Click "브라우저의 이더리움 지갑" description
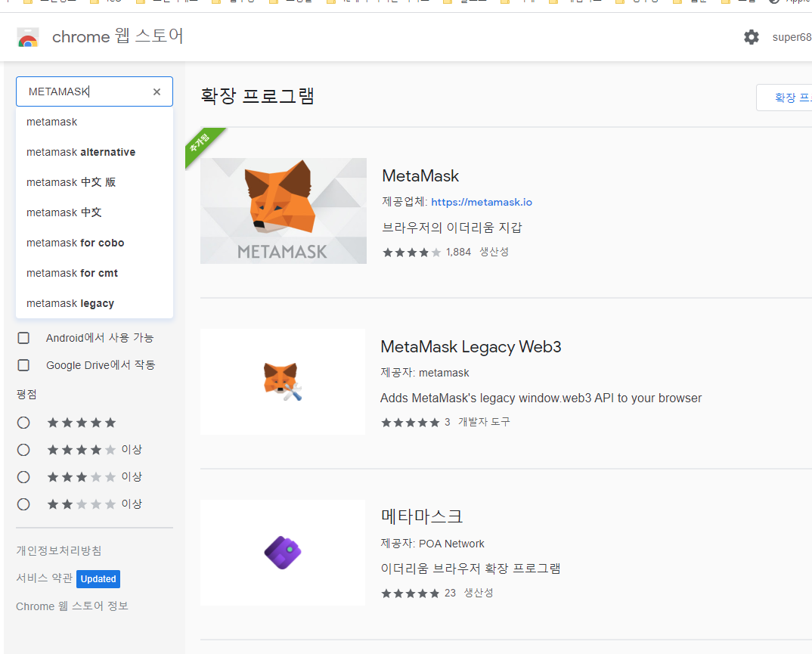 click(452, 228)
